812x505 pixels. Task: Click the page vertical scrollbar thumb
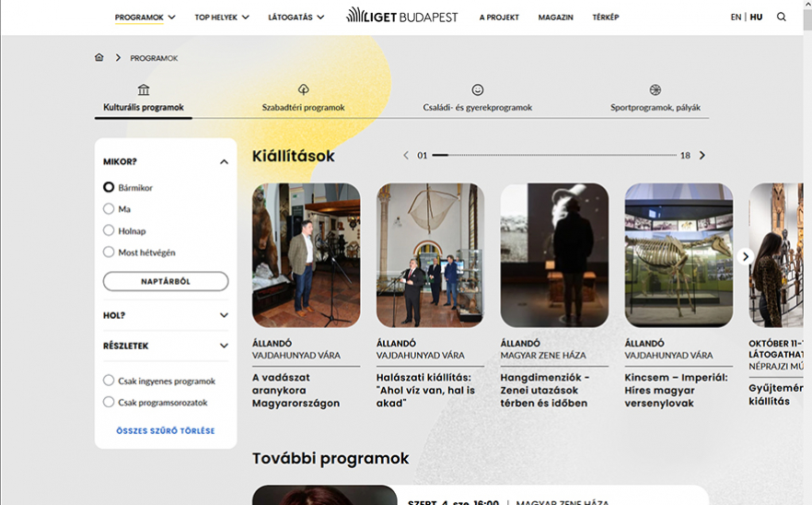[x=807, y=18]
